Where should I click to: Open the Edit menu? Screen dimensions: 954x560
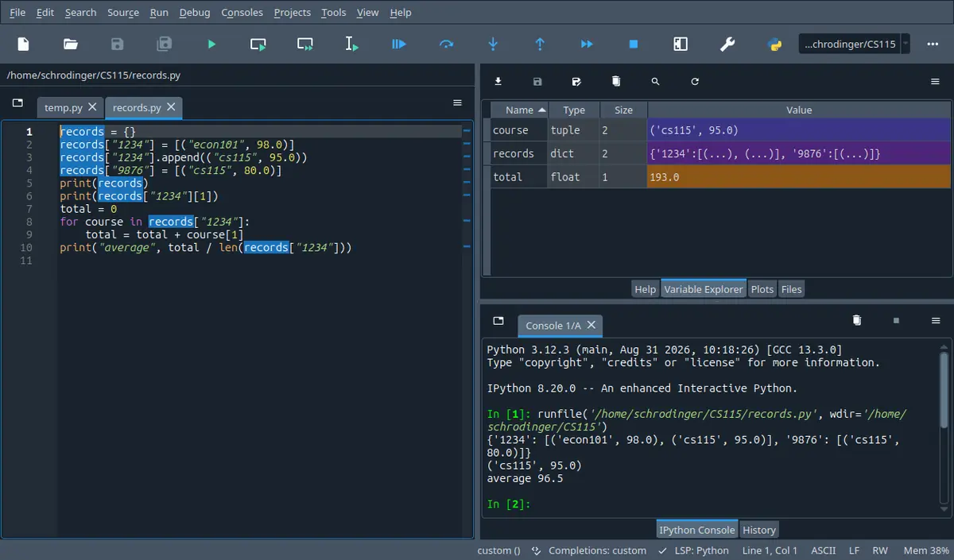click(x=45, y=12)
